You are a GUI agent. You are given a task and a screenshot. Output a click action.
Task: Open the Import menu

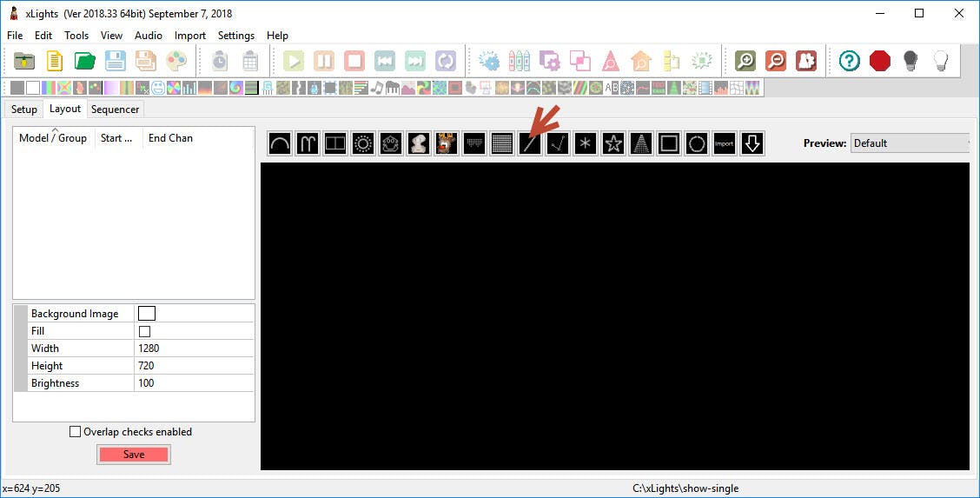pos(190,36)
